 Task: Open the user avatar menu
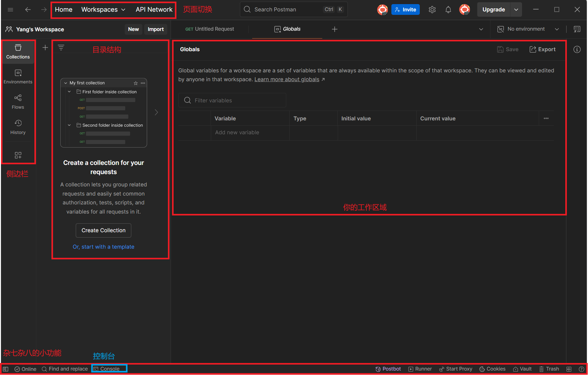tap(464, 9)
